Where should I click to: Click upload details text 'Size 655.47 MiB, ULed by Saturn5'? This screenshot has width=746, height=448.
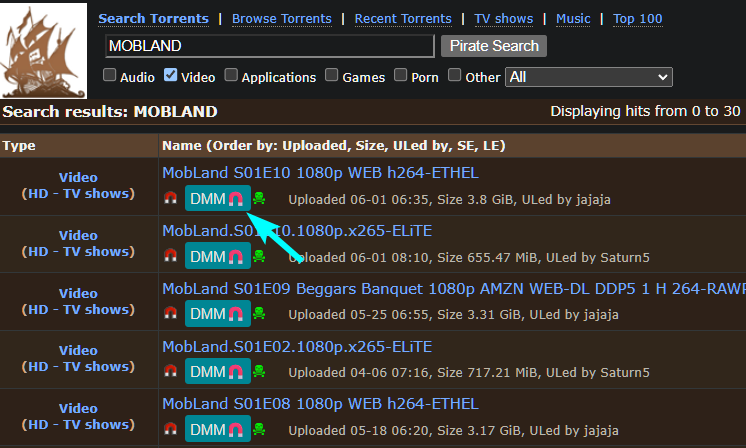[543, 258]
